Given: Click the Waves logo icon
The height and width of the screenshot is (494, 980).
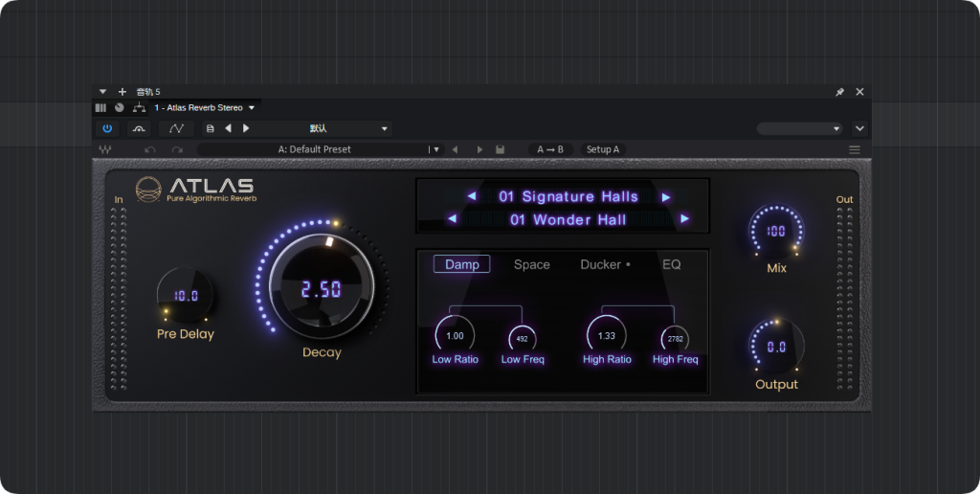Looking at the screenshot, I should point(104,149).
